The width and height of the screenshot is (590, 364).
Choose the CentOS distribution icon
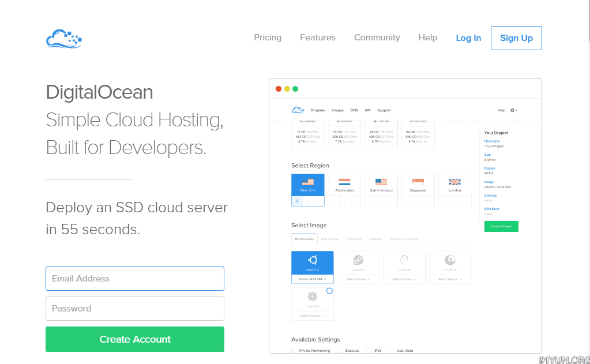tap(313, 297)
